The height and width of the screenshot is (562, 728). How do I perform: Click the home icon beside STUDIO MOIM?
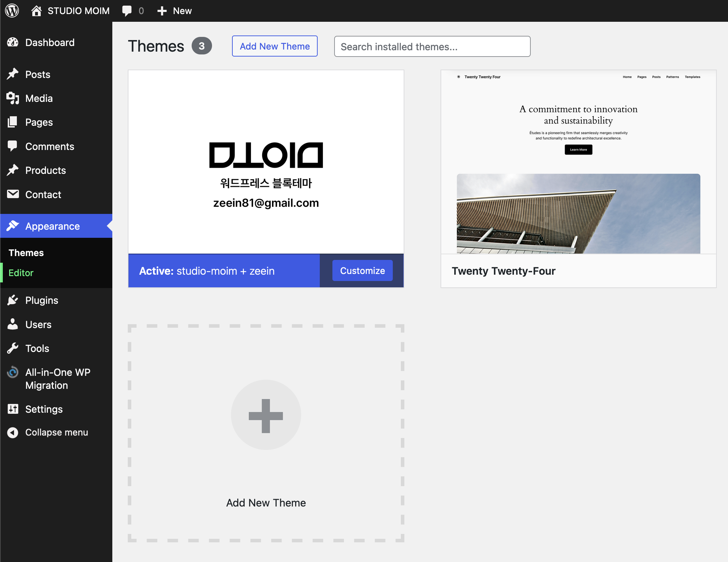(37, 11)
